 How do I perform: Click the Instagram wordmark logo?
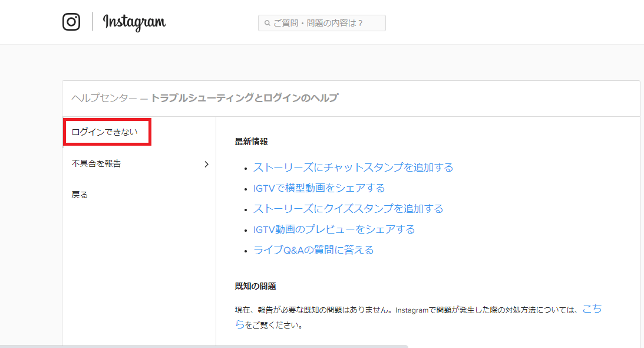point(134,22)
